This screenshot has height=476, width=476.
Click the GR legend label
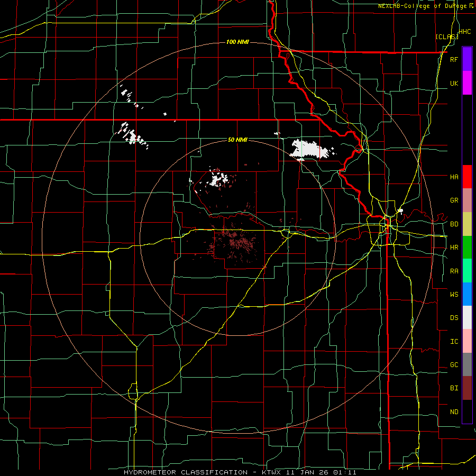tap(454, 200)
